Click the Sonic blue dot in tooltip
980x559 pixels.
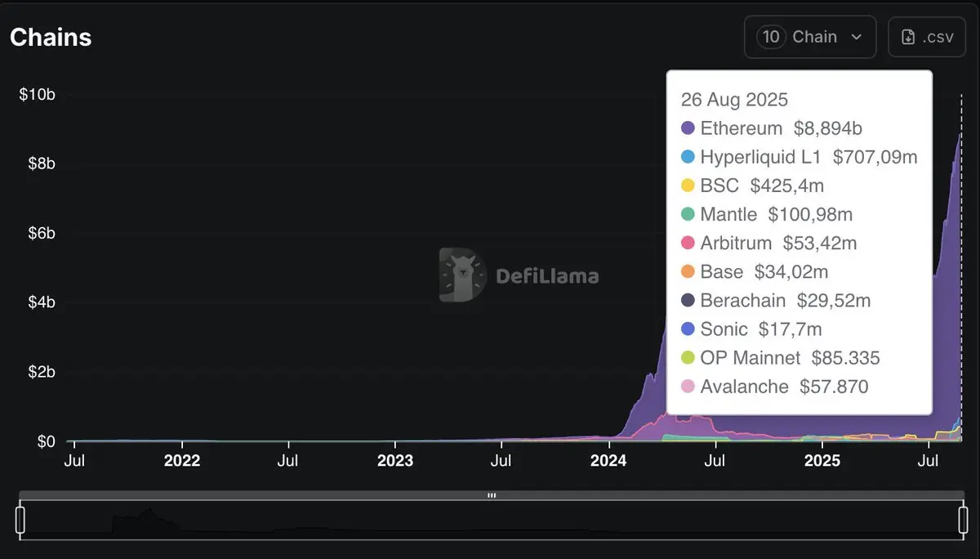pos(688,329)
